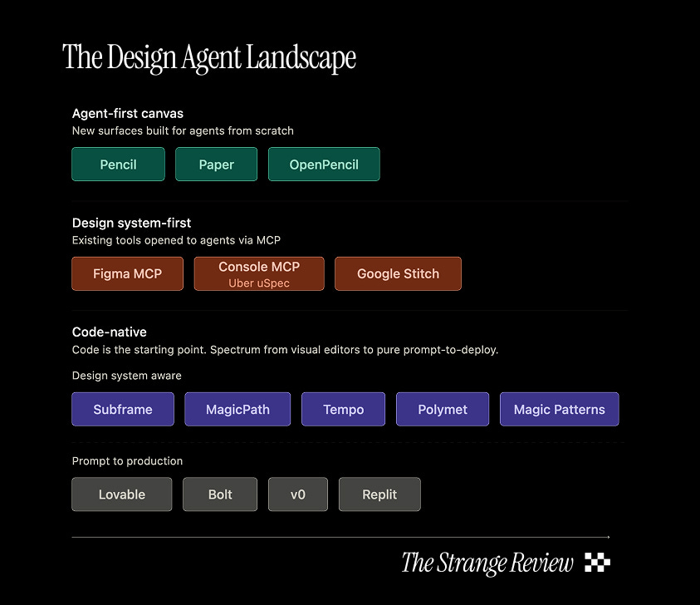Select the Magic Patterns chip
This screenshot has width=700, height=605.
coord(560,409)
